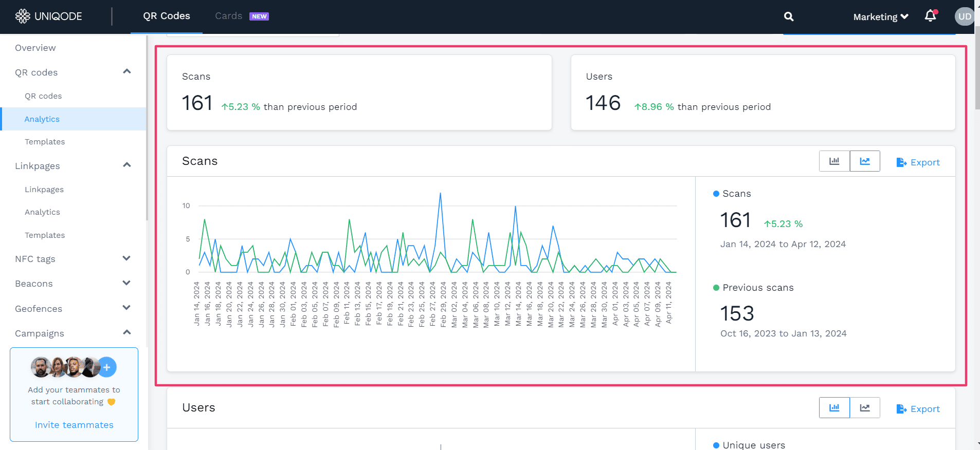Click the search magnifier icon

click(788, 17)
